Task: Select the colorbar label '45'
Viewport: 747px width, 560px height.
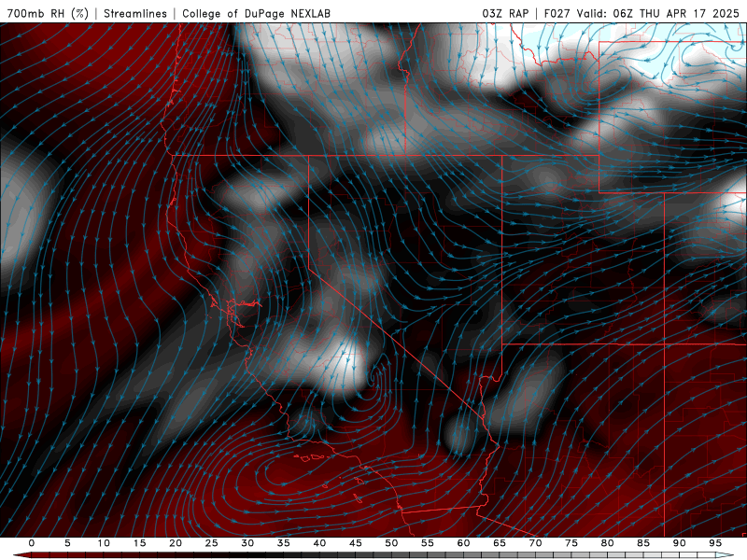Action: 356,543
